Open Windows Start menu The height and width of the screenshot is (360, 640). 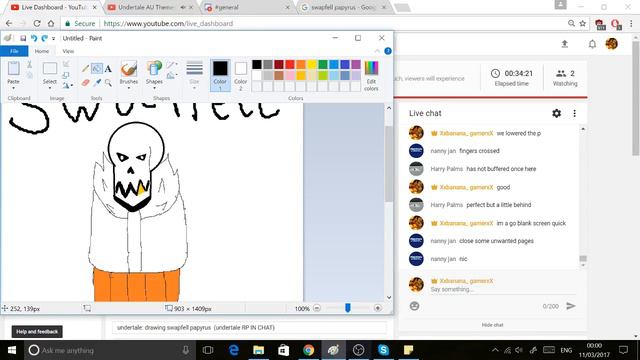click(x=12, y=350)
